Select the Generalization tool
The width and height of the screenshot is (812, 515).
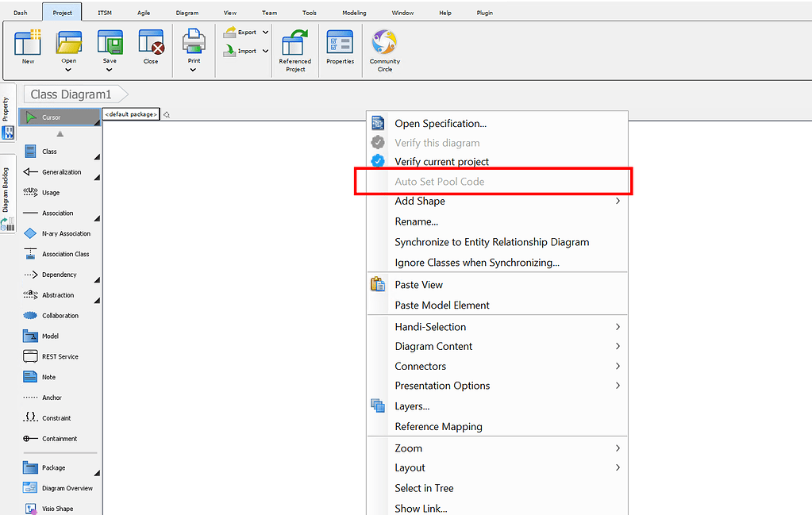60,171
